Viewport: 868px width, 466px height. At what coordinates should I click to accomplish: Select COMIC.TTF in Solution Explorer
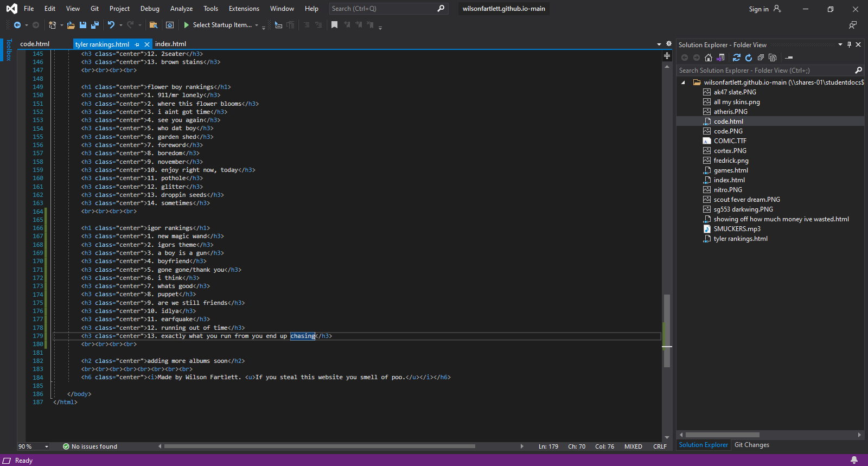[x=730, y=141]
